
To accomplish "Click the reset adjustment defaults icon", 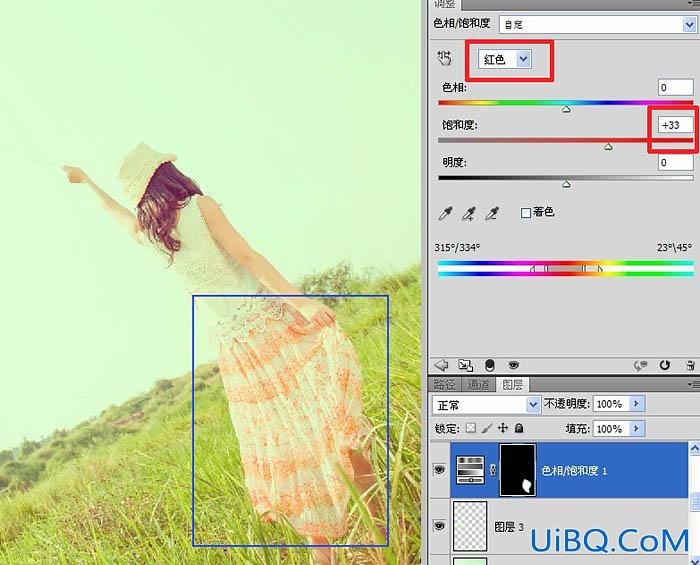I will 665,365.
